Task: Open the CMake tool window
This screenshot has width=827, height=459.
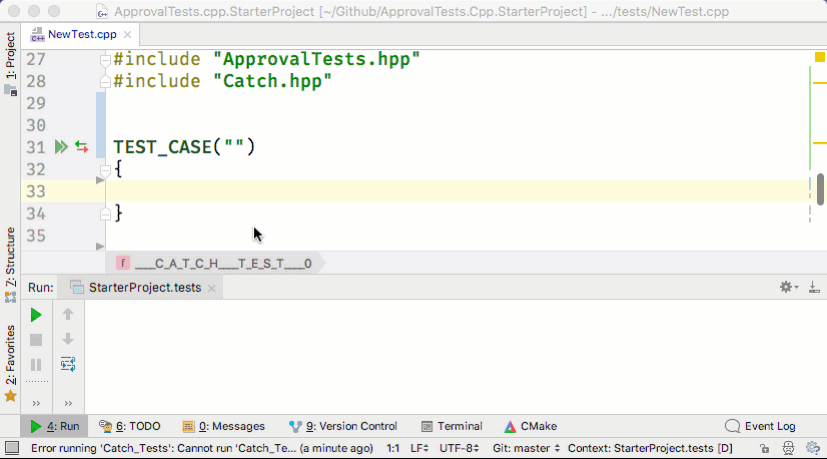Action: (x=531, y=426)
